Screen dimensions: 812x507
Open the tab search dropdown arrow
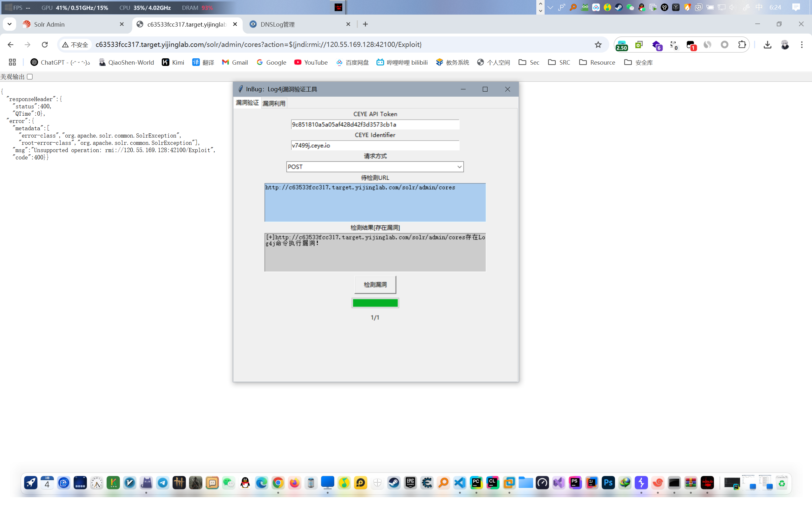pos(10,24)
